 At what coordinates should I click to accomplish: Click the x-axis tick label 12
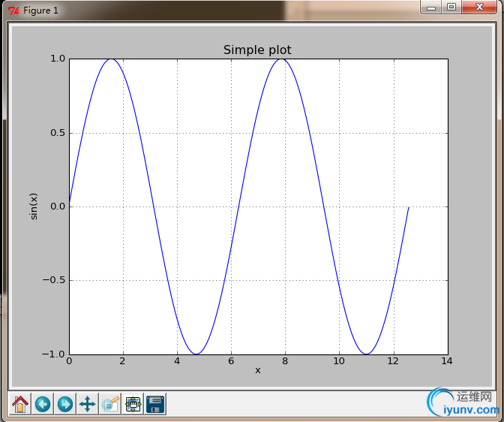click(x=393, y=361)
